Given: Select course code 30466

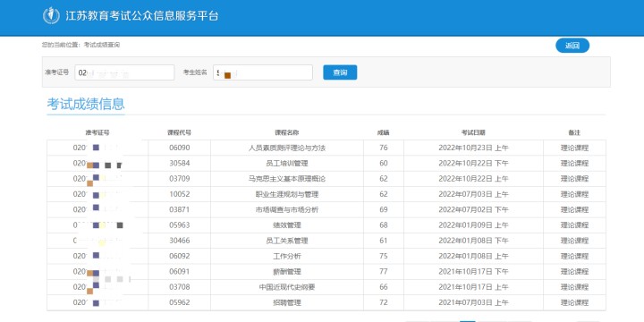Looking at the screenshot, I should click(x=180, y=241).
